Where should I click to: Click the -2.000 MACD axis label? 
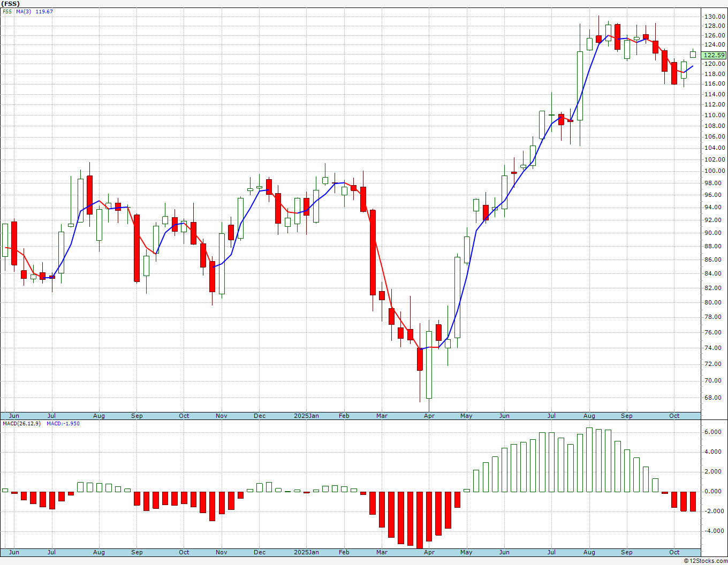click(715, 511)
